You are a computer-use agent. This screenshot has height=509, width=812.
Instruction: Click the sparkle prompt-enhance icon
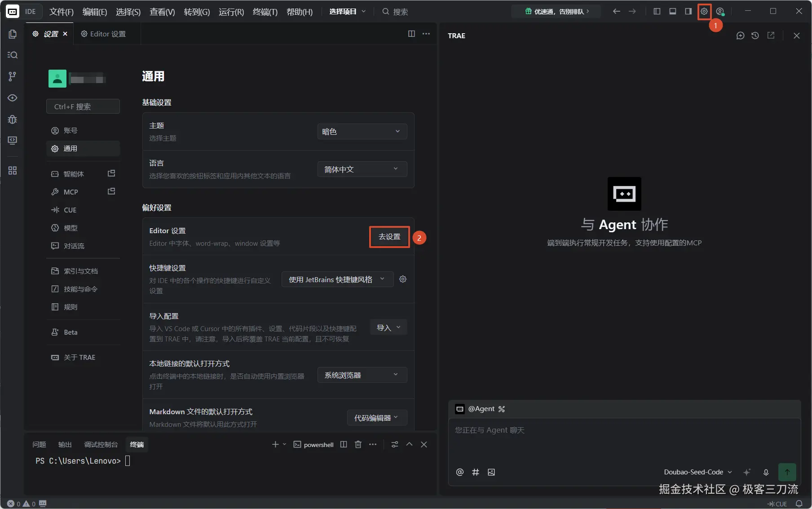point(747,472)
